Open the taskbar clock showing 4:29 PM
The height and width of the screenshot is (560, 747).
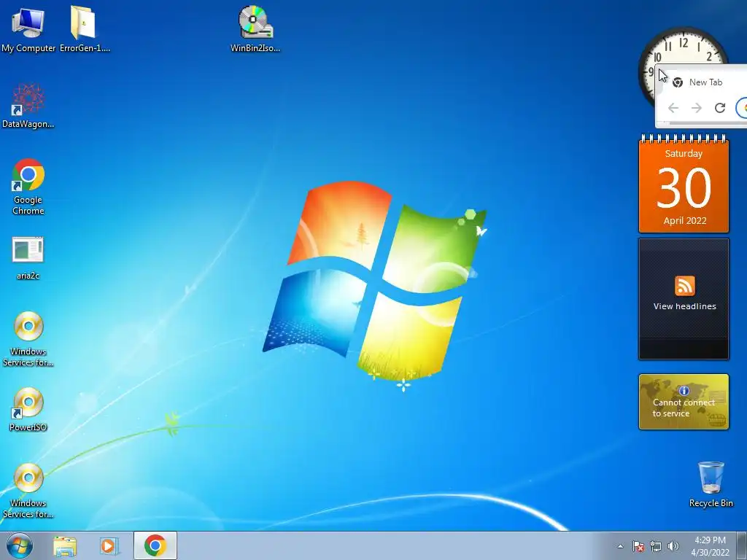click(x=710, y=546)
